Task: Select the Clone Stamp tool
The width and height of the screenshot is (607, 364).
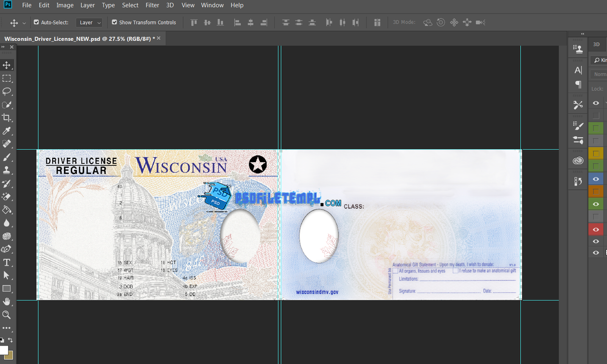Action: point(7,170)
